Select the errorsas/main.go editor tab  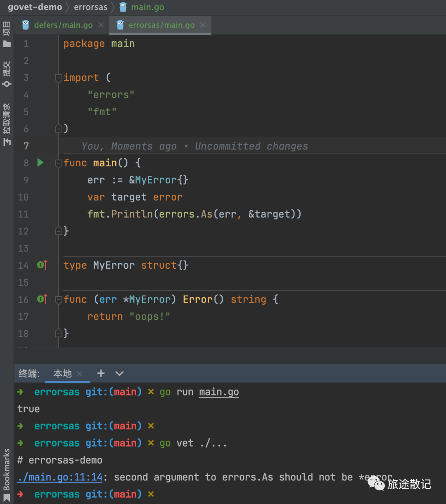(161, 25)
